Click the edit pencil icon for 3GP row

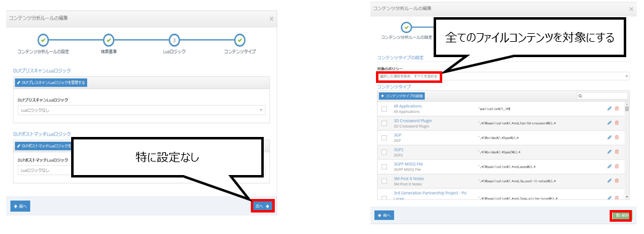click(610, 138)
